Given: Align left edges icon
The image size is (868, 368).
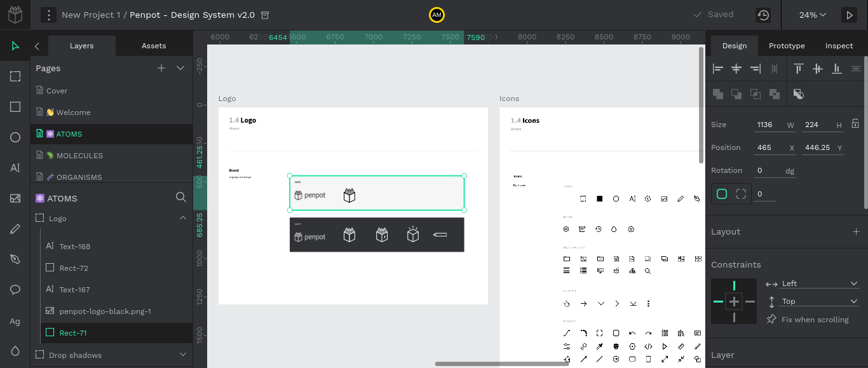Looking at the screenshot, I should 718,69.
